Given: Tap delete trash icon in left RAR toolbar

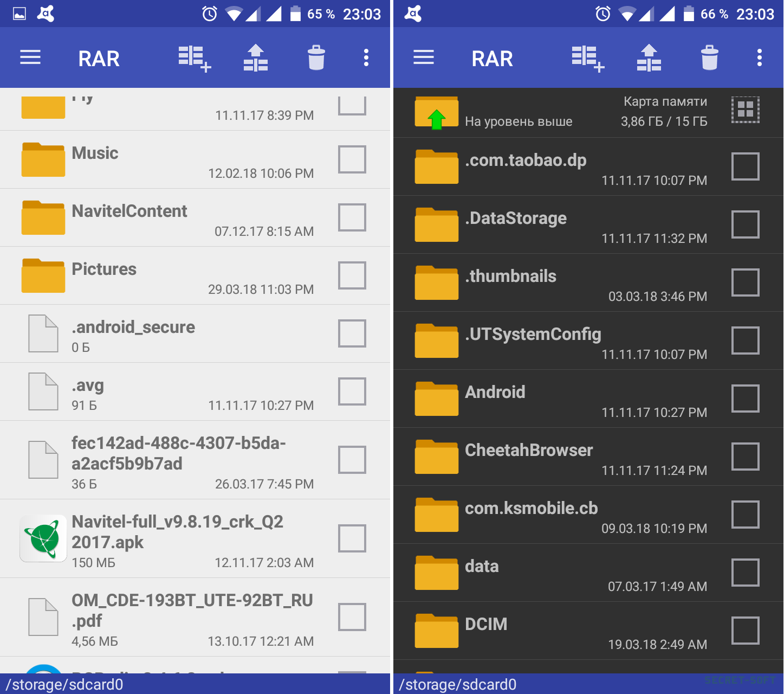Looking at the screenshot, I should (316, 57).
